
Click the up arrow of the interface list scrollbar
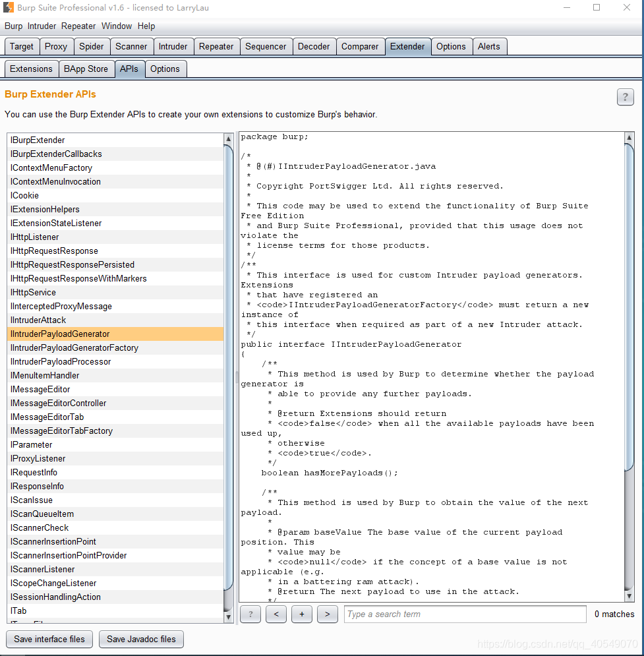[x=228, y=139]
